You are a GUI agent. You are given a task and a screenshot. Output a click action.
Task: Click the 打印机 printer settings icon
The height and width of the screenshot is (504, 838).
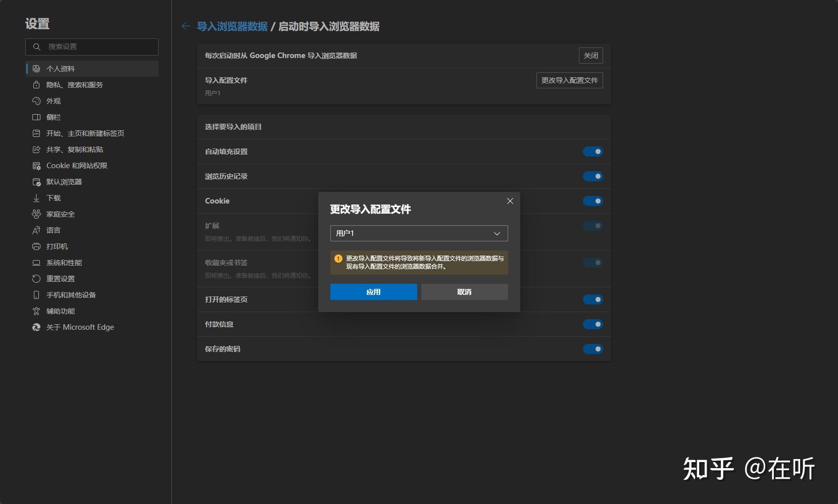click(36, 246)
